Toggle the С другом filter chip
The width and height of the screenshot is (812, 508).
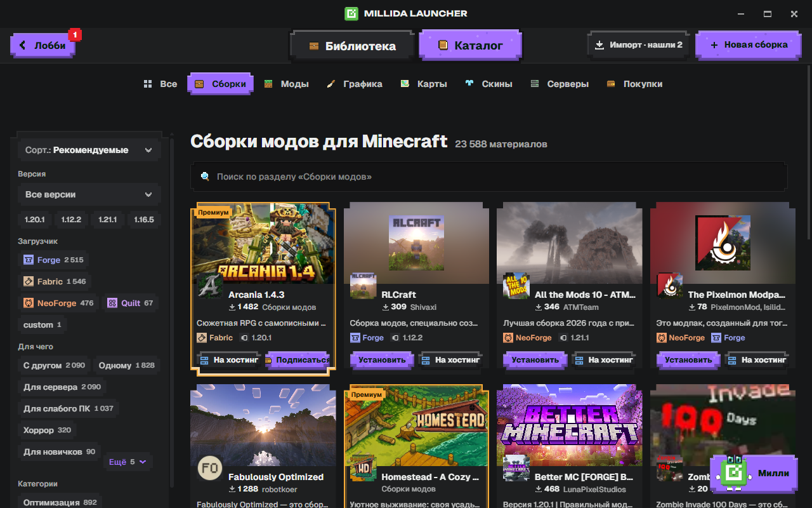[x=54, y=365]
